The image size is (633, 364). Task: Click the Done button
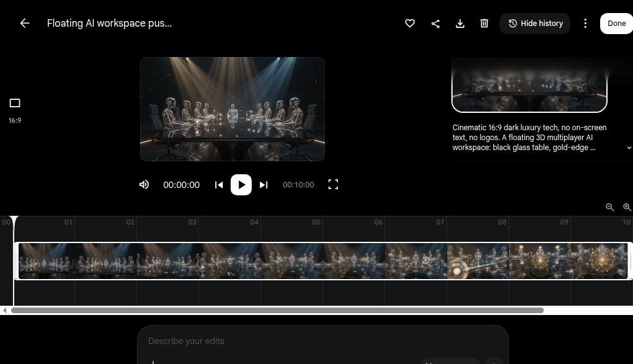click(x=616, y=24)
